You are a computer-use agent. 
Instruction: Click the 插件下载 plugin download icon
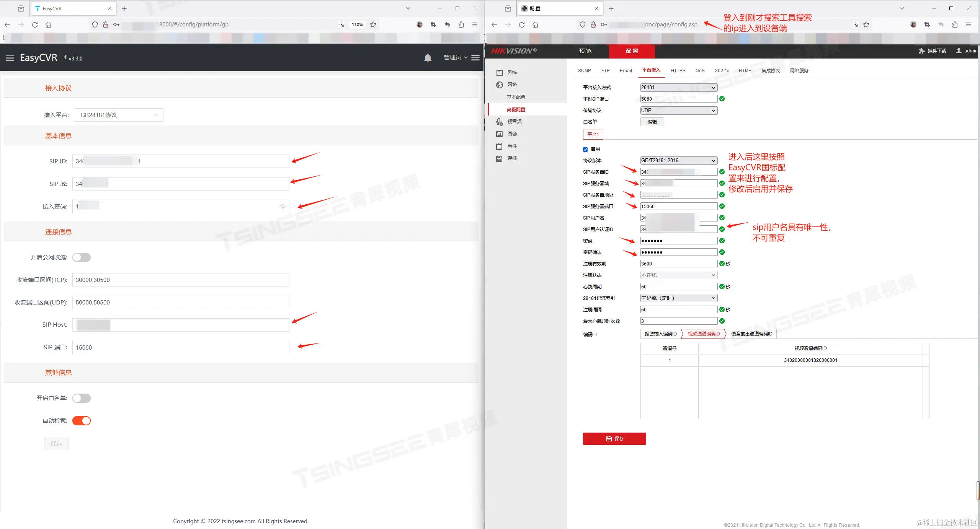[921, 51]
